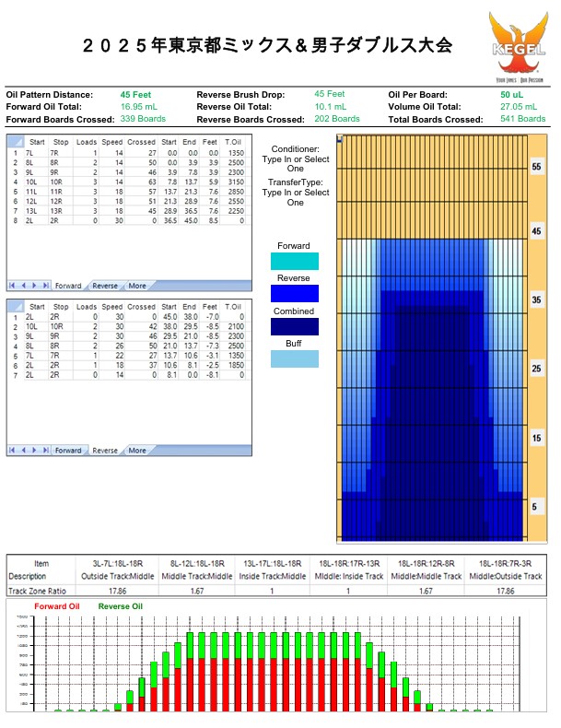Click the Kegel phoenix logo
The height and width of the screenshot is (728, 561).
519,46
